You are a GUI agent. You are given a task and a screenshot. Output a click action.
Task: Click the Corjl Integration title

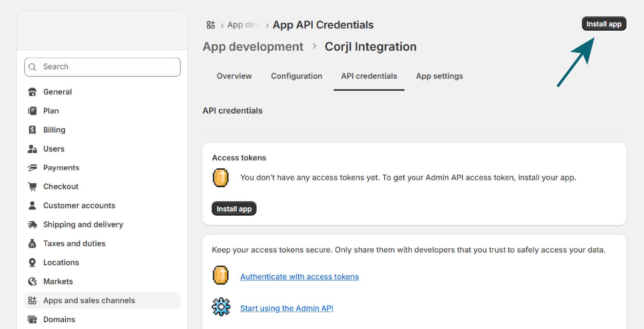click(370, 47)
